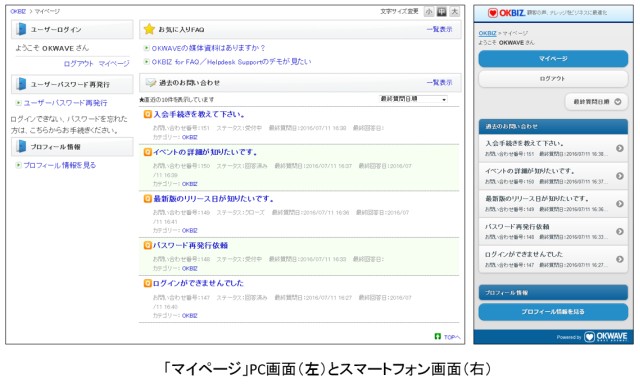
Task: Click the envelope icon beside 過去のお問い合わせ
Action: click(x=151, y=83)
